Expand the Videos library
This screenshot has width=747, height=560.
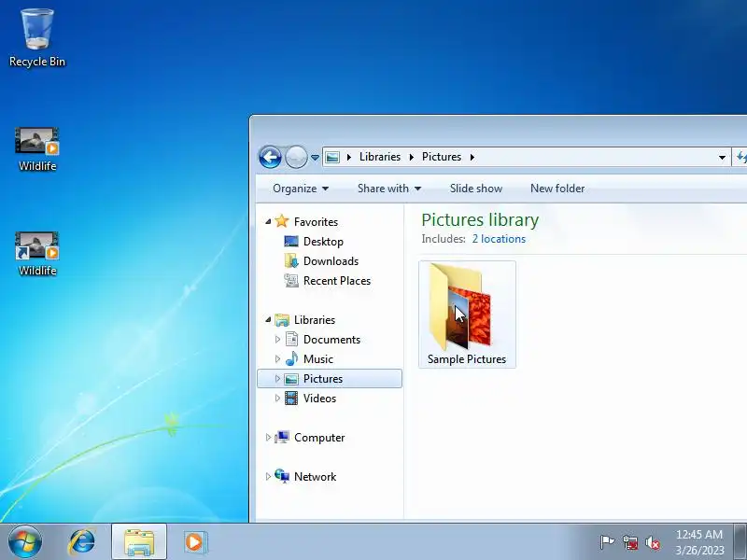tap(277, 399)
